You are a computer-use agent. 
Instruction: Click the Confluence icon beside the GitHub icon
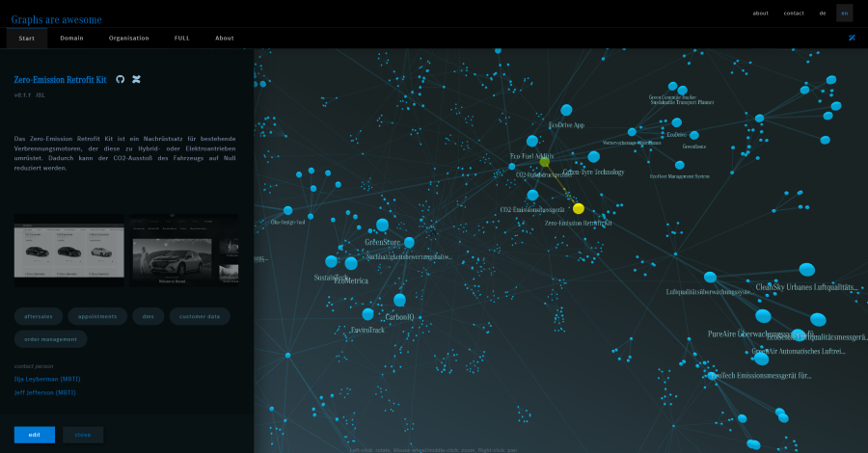click(x=137, y=79)
